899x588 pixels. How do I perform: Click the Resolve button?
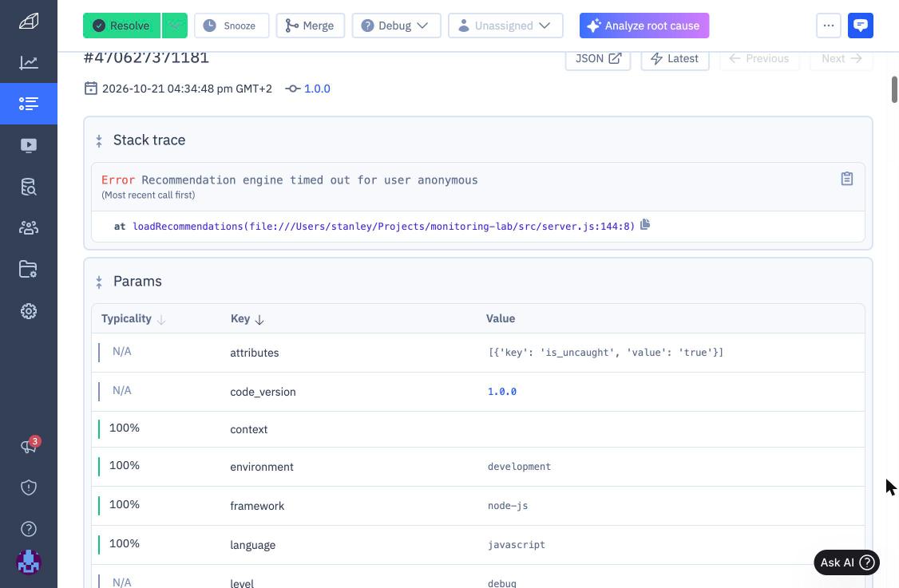tap(121, 26)
